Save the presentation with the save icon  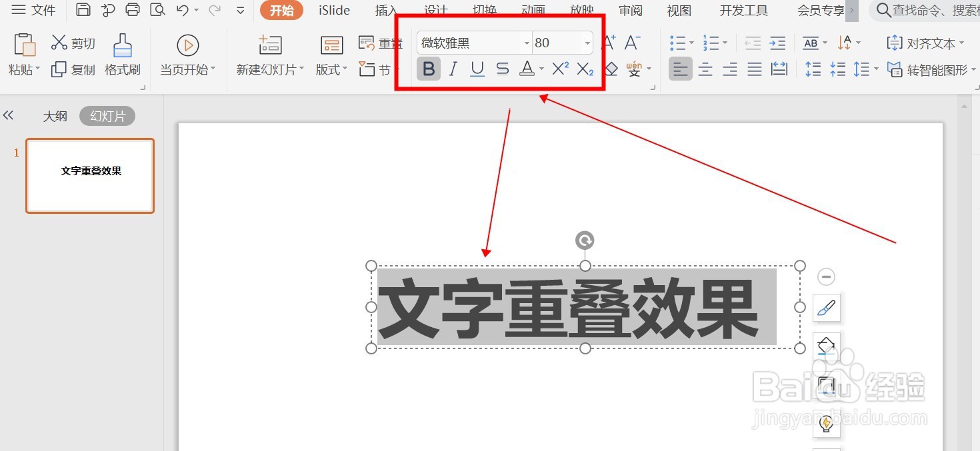click(x=83, y=10)
